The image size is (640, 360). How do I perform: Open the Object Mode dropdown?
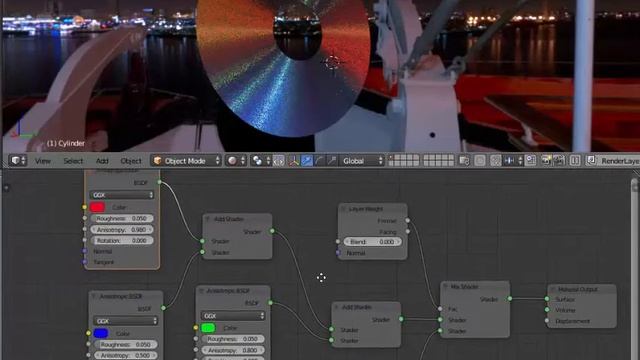186,160
